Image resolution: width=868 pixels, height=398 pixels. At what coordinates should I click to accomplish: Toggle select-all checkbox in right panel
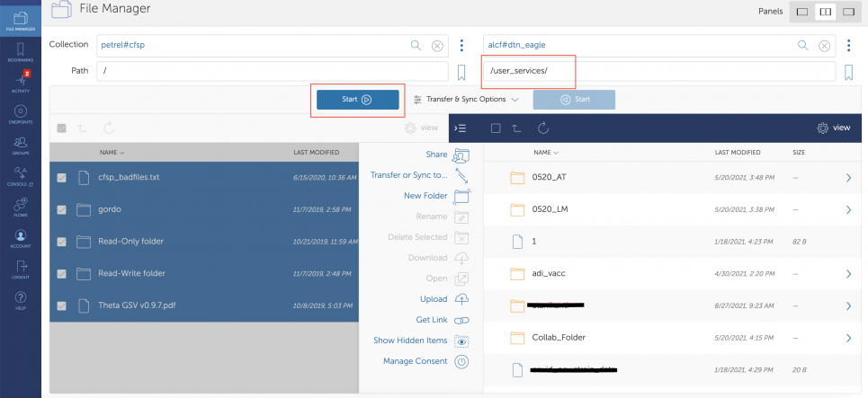496,128
